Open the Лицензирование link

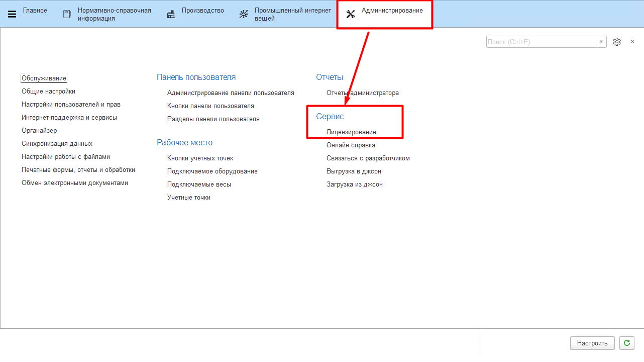click(x=351, y=132)
